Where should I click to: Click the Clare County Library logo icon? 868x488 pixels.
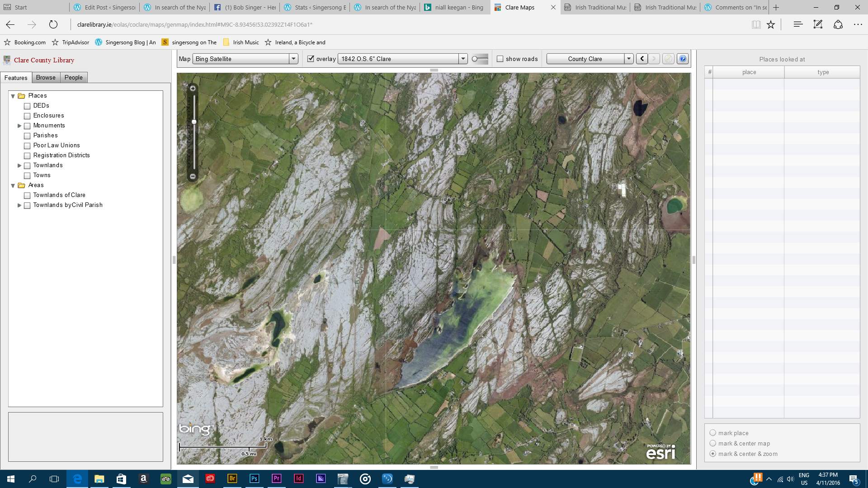(x=7, y=60)
